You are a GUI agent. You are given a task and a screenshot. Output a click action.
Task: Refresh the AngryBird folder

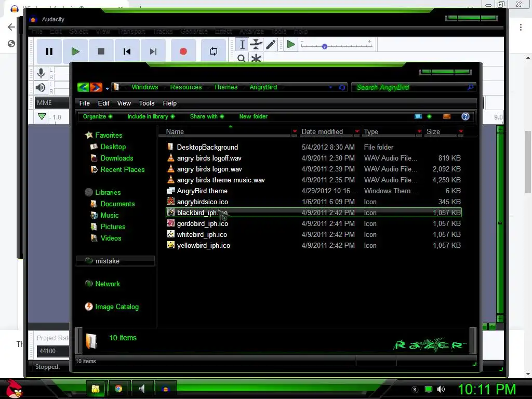click(x=342, y=87)
